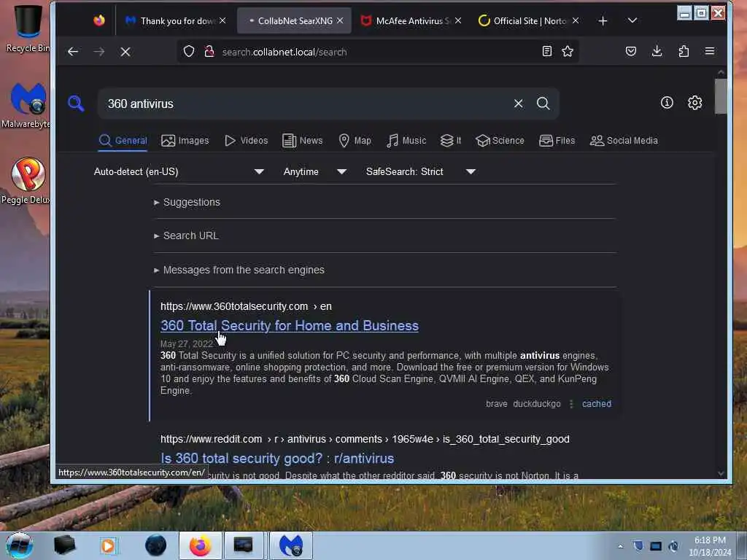This screenshot has height=560, width=747.
Task: Close the Thank you for download tab
Action: tap(222, 20)
